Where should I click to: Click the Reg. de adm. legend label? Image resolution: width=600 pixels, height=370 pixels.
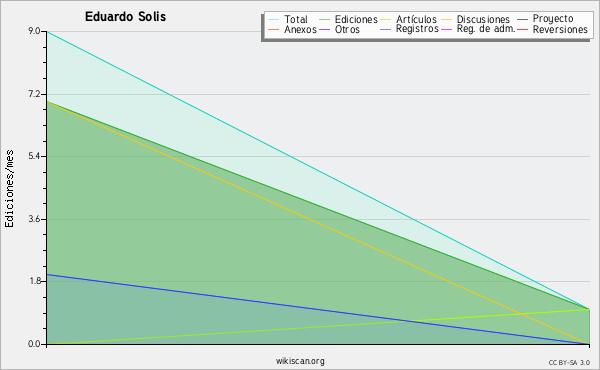486,29
